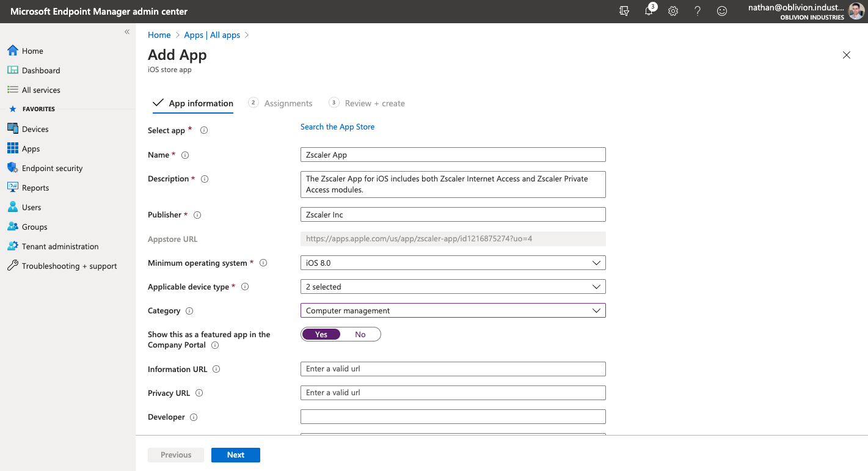The height and width of the screenshot is (471, 868).
Task: Click the help question mark icon
Action: pyautogui.click(x=698, y=11)
